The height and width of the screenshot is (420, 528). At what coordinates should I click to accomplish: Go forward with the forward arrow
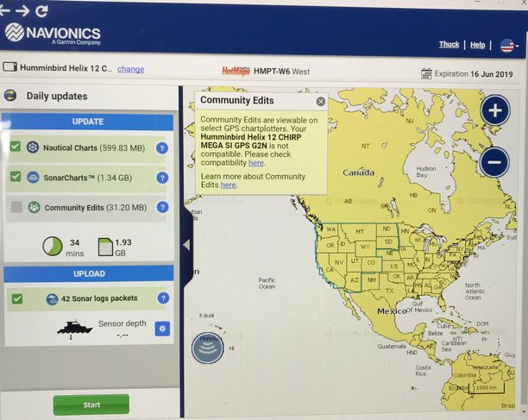click(x=22, y=10)
